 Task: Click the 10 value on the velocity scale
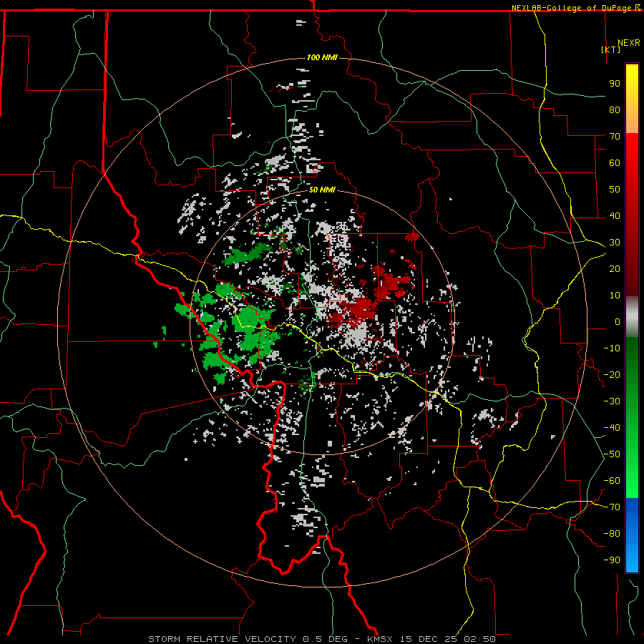point(615,296)
